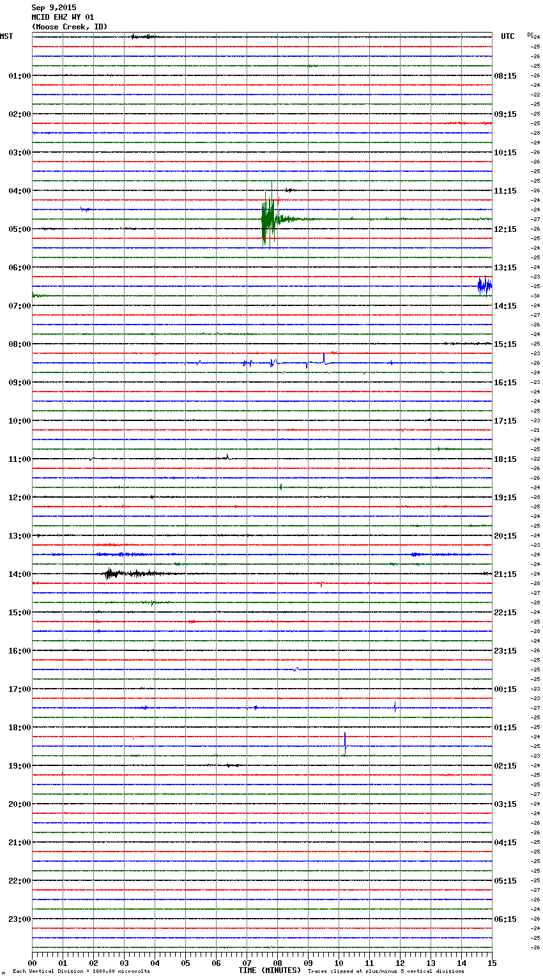Click the date label Sep 9,2015

(x=54, y=8)
